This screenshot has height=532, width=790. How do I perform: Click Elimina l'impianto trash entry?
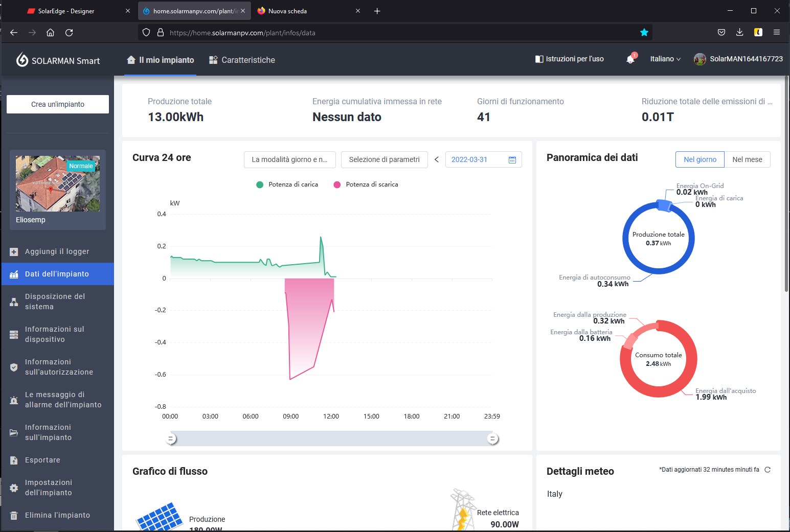57,515
